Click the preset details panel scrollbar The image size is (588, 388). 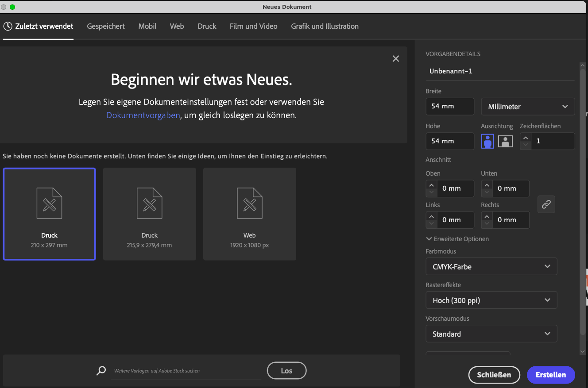(x=583, y=202)
